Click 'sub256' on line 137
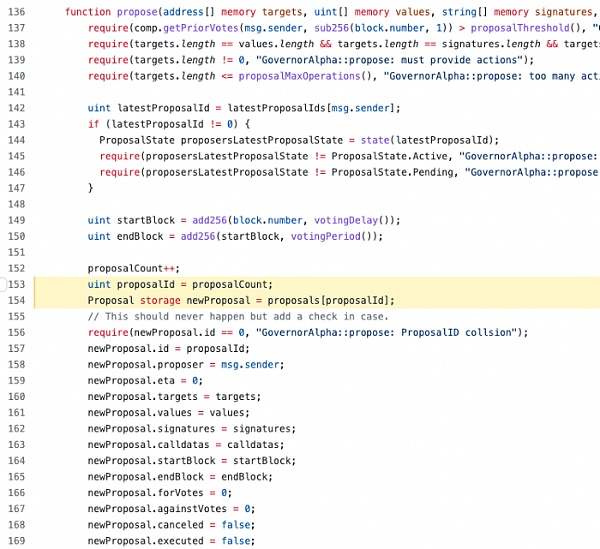The width and height of the screenshot is (600, 549). click(x=331, y=28)
